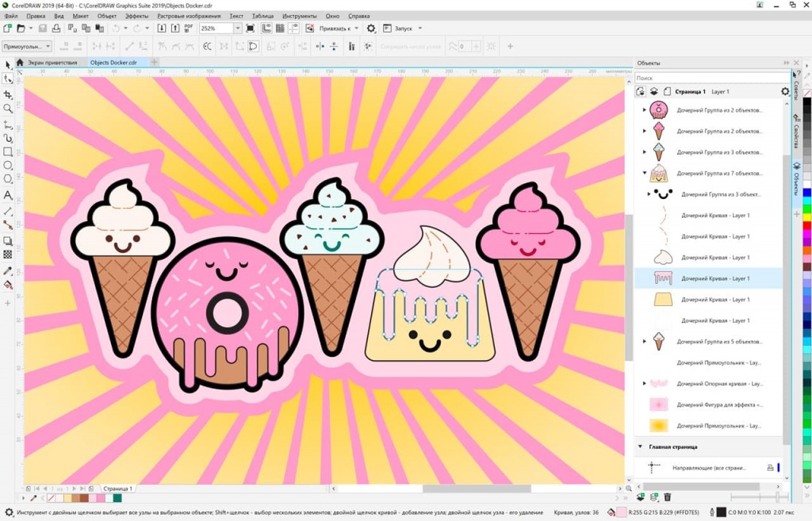Click the Export icon in toolbar
The image size is (812, 521).
pos(175,28)
